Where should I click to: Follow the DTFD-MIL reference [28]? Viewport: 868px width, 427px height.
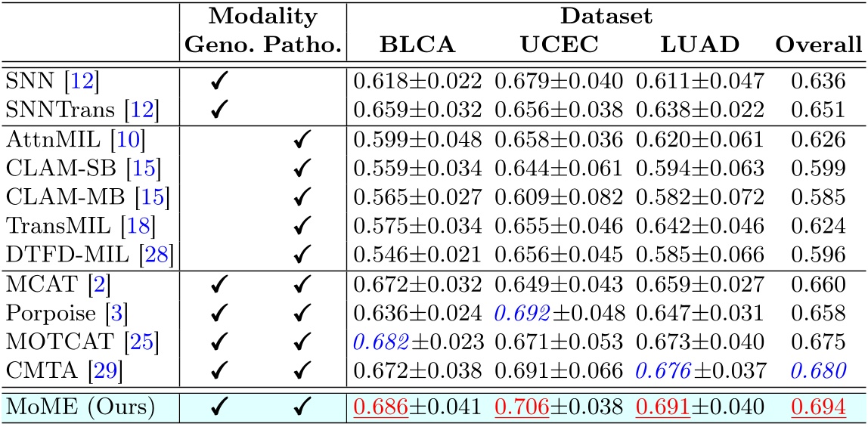pos(156,253)
